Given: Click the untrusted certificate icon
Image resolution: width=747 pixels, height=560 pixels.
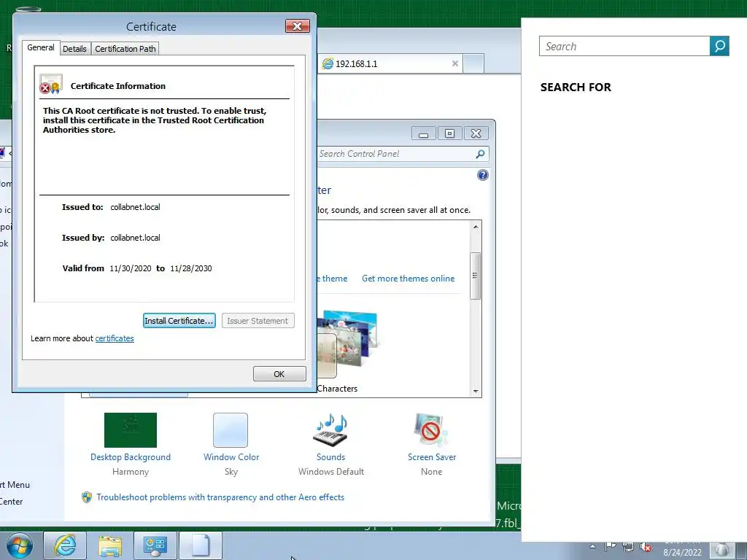Looking at the screenshot, I should [50, 85].
